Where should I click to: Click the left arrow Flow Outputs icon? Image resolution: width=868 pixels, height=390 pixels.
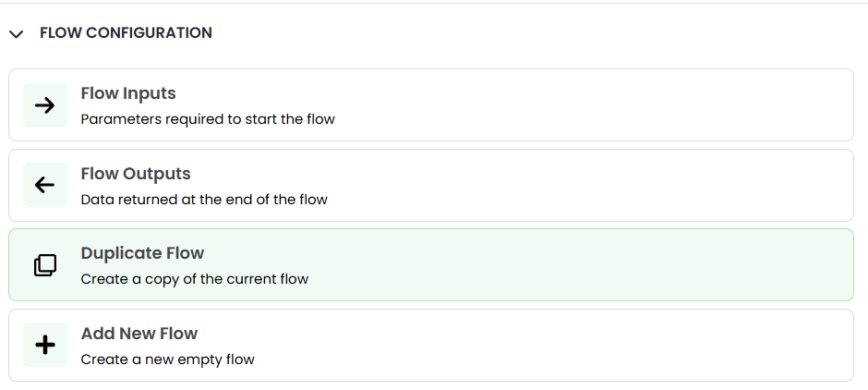(44, 185)
